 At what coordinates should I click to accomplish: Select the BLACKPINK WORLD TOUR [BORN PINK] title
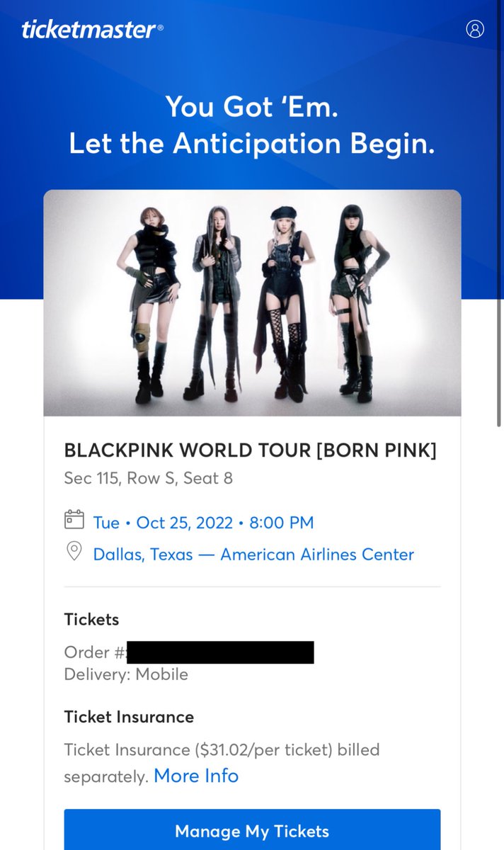[251, 450]
